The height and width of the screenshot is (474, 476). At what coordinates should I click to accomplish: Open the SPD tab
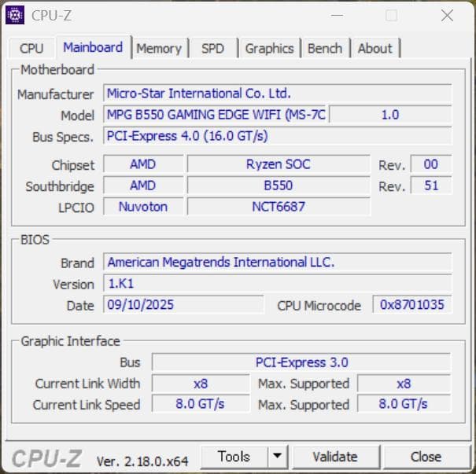pyautogui.click(x=212, y=48)
